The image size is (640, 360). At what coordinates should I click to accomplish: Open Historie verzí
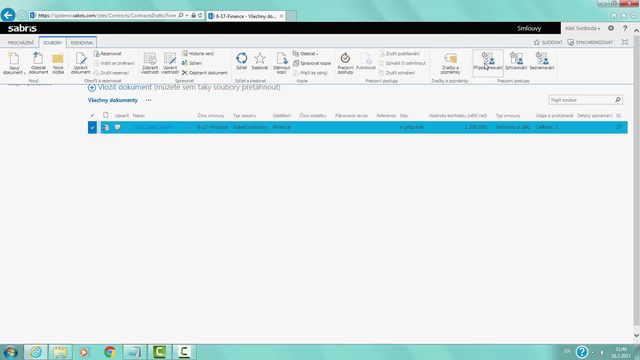(198, 53)
